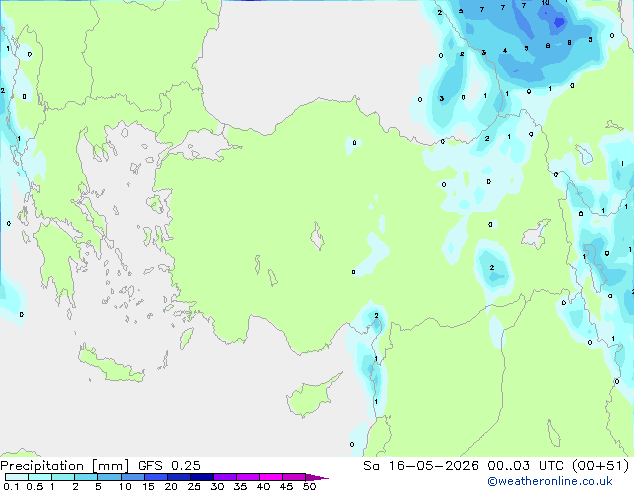
Task: Click the legend label '30'
Action: point(217,486)
